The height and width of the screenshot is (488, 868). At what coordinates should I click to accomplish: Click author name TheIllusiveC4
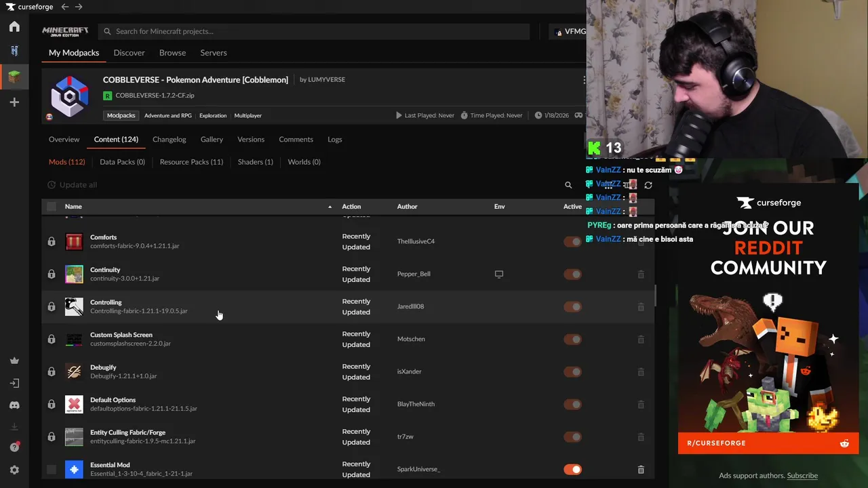[416, 241]
